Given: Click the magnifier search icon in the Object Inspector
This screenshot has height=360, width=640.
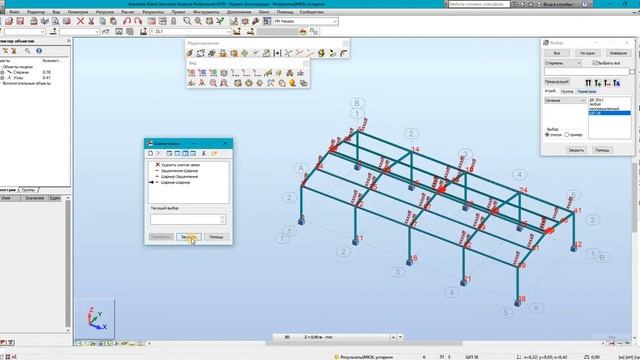Looking at the screenshot, I should point(27,51).
